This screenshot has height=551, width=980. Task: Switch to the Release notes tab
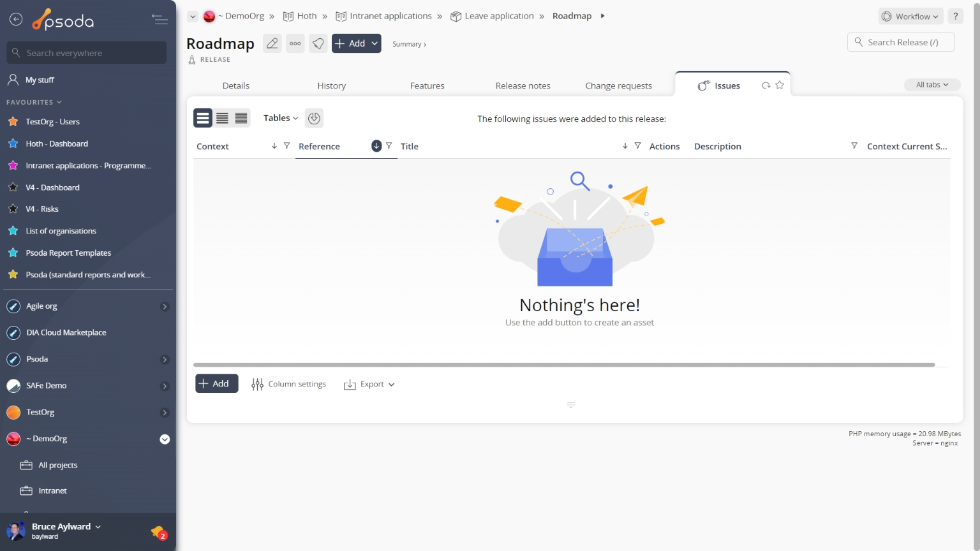(523, 85)
